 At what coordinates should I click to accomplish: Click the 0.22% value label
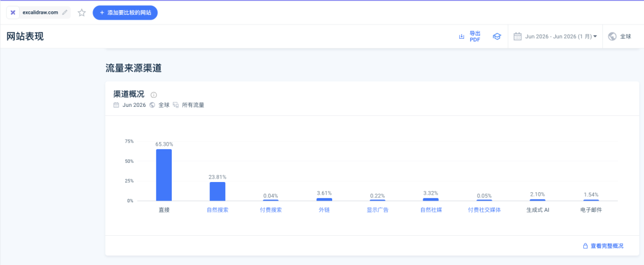[x=377, y=196]
